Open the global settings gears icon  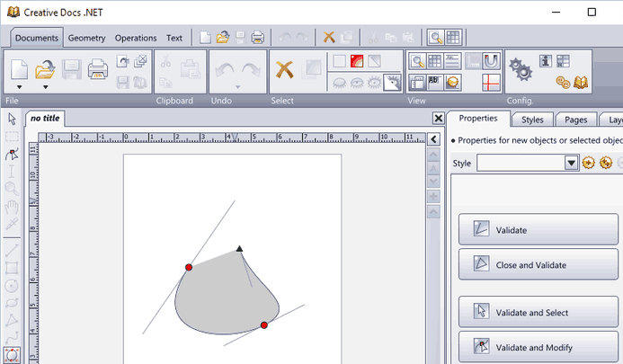(x=519, y=69)
